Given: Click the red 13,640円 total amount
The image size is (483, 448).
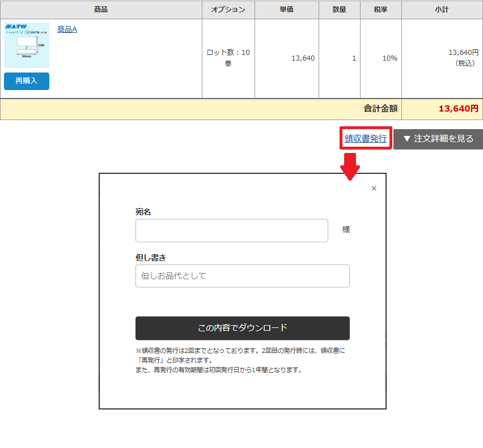Looking at the screenshot, I should 458,109.
